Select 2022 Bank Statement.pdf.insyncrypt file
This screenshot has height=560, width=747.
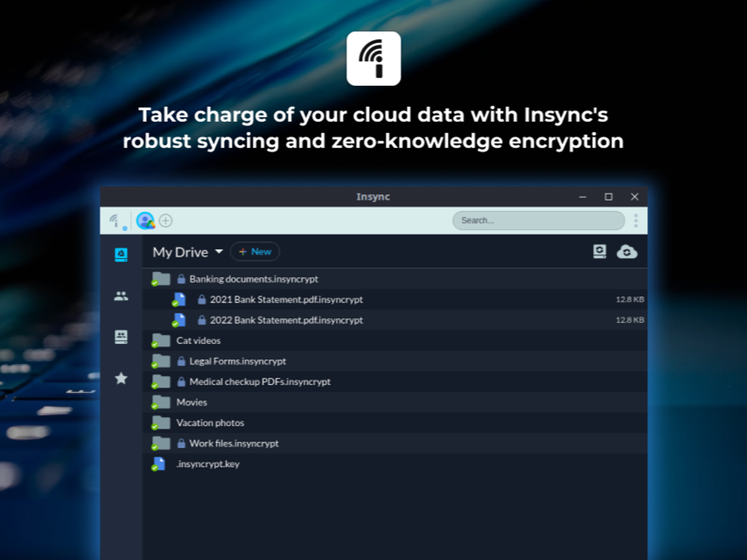coord(286,320)
